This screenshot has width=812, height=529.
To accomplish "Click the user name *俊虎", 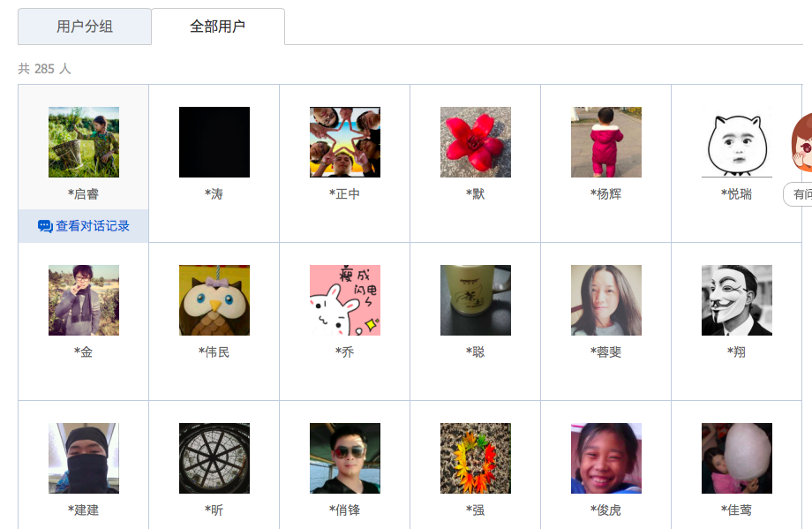I will (x=605, y=510).
